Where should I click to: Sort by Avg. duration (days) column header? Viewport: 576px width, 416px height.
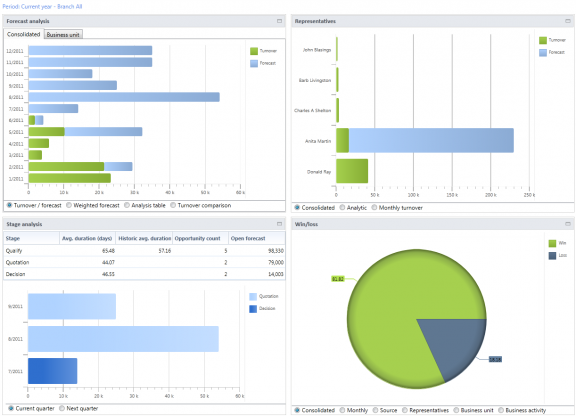[87, 238]
